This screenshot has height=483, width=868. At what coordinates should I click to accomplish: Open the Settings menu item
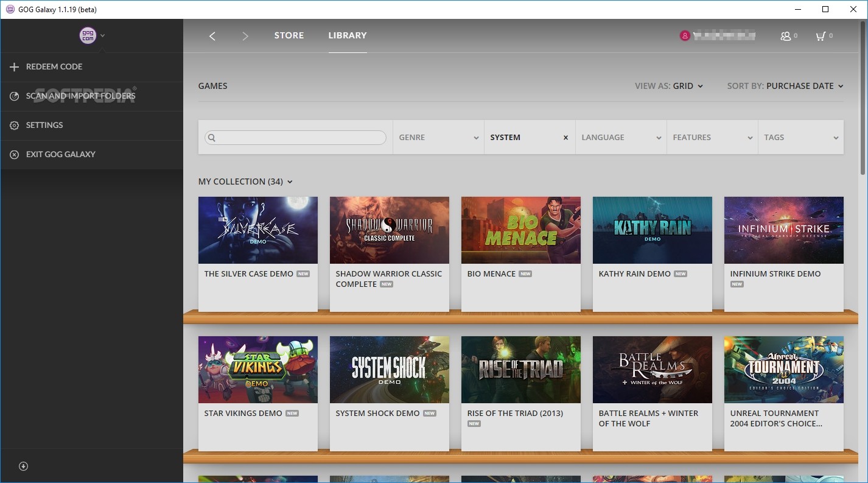[91, 125]
